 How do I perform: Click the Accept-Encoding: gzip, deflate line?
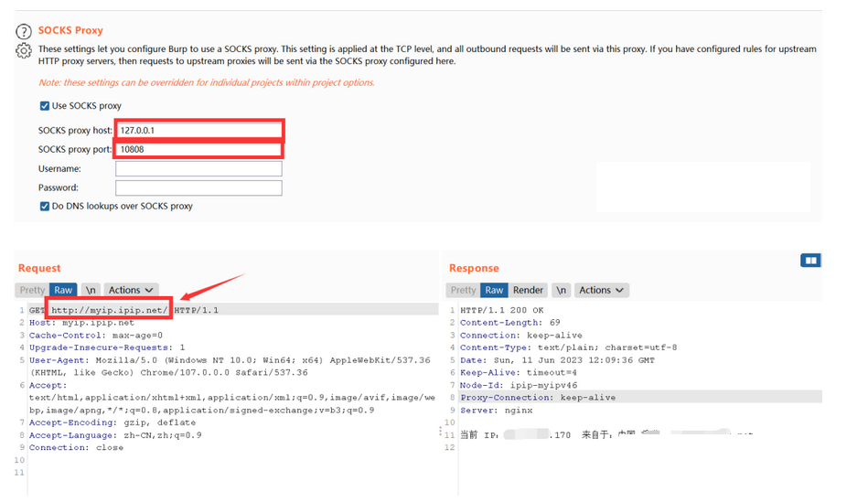tap(113, 422)
